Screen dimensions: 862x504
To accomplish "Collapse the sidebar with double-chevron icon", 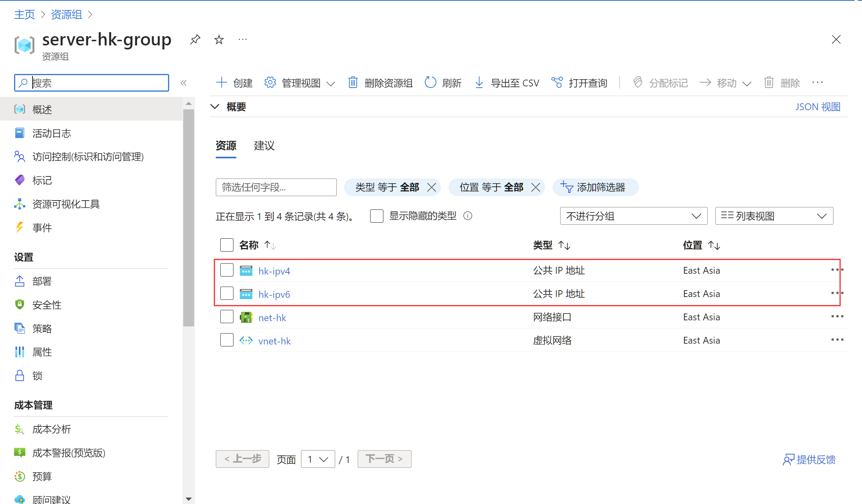I will [184, 83].
